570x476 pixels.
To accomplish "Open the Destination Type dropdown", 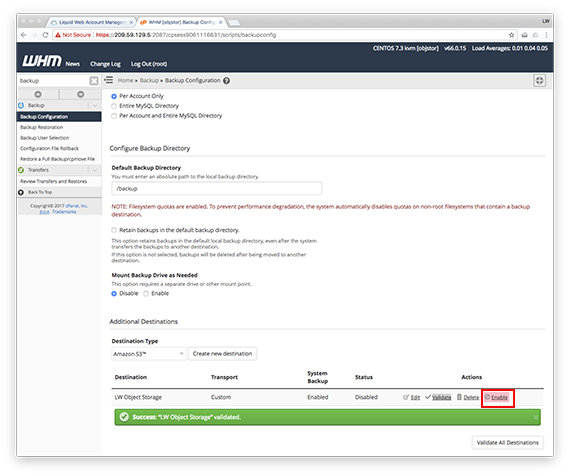I will [149, 354].
